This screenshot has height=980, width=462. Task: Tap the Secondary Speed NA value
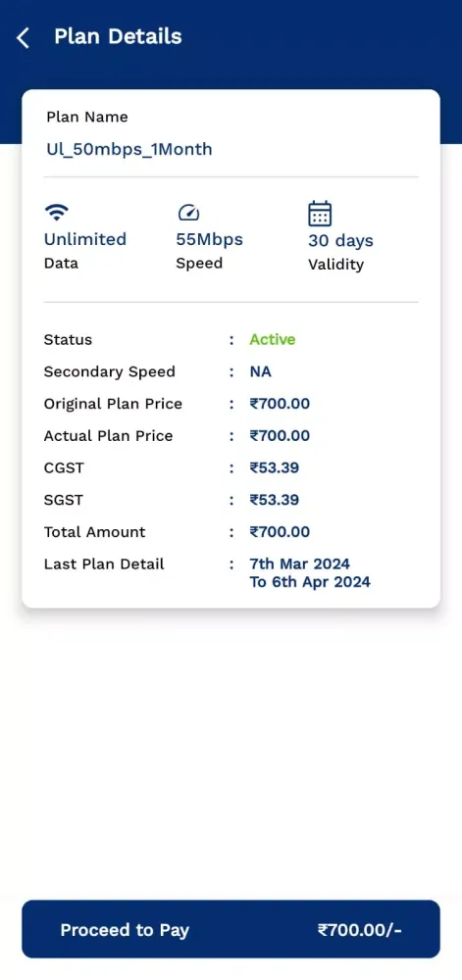(x=261, y=371)
